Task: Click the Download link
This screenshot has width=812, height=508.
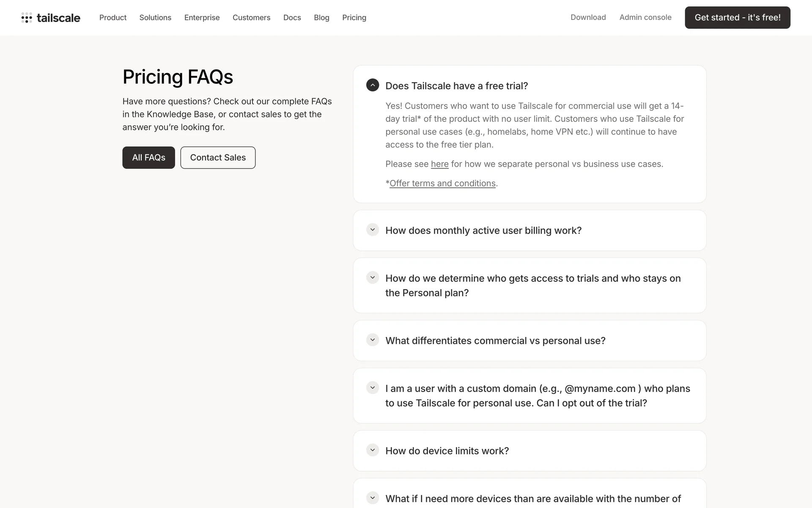Action: click(x=588, y=17)
